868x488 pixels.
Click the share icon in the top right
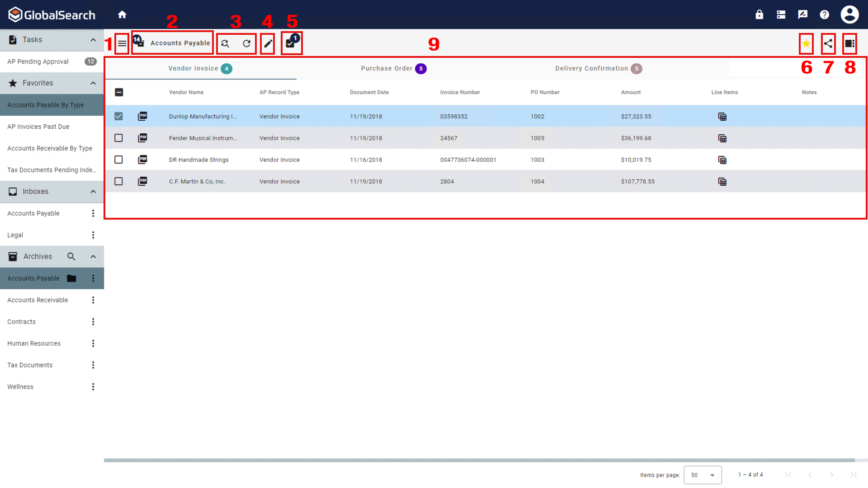click(x=828, y=43)
